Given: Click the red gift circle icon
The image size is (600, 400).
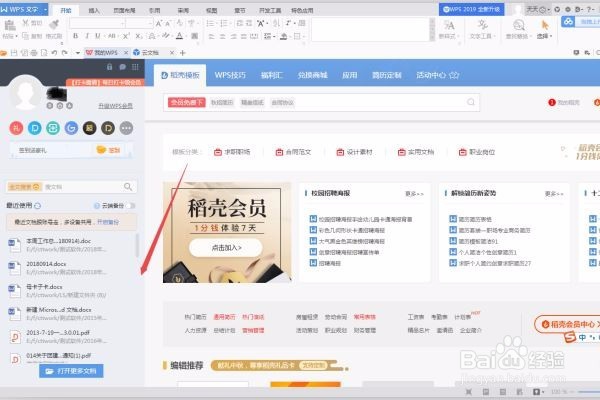Looking at the screenshot, I should (16, 128).
